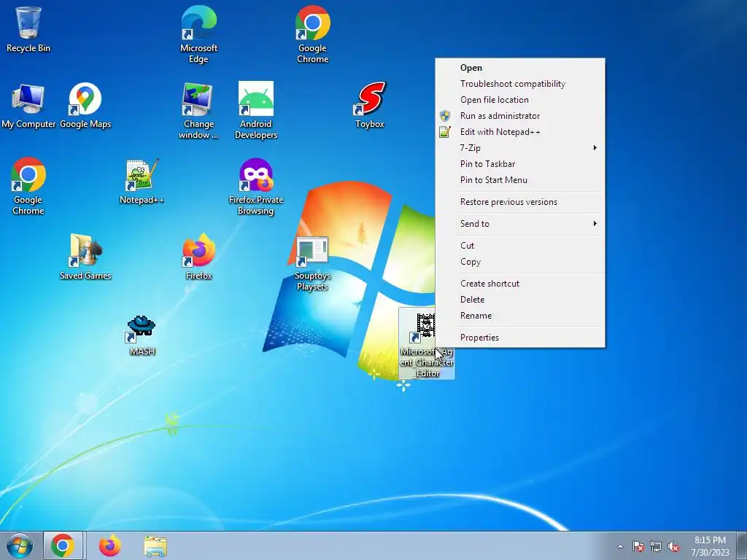Select the Microsoft Edge desktop shortcut
This screenshot has height=560, width=747.
tap(198, 34)
